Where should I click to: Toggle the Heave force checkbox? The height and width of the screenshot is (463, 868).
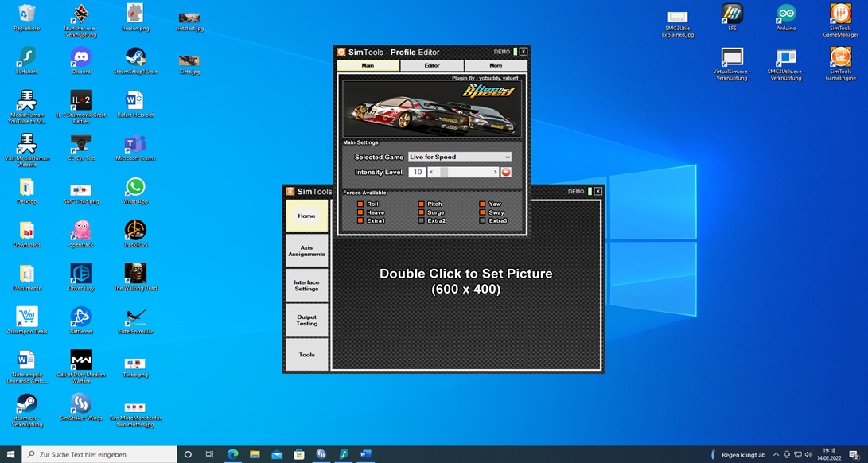click(x=360, y=212)
